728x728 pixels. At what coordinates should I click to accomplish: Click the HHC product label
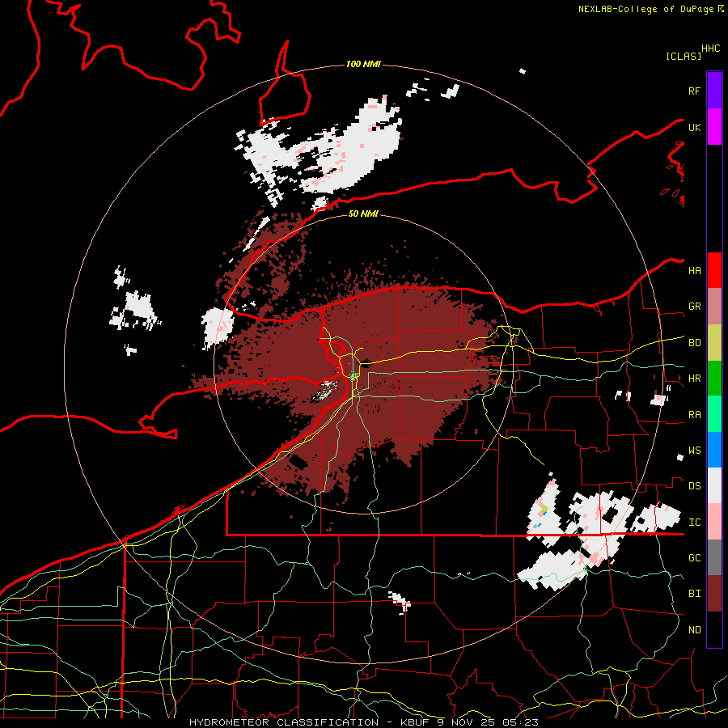(x=710, y=49)
